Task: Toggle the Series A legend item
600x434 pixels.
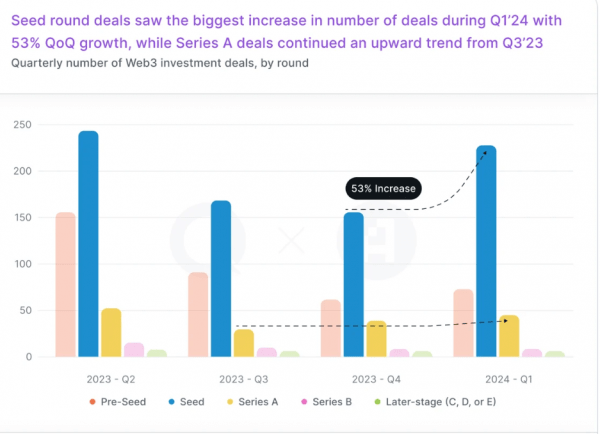Action: click(252, 402)
